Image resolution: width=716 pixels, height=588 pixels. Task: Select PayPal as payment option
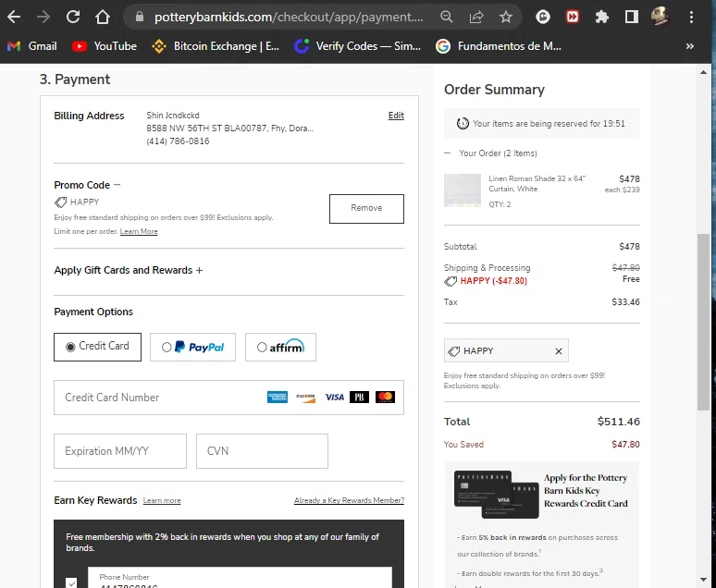[x=192, y=347]
